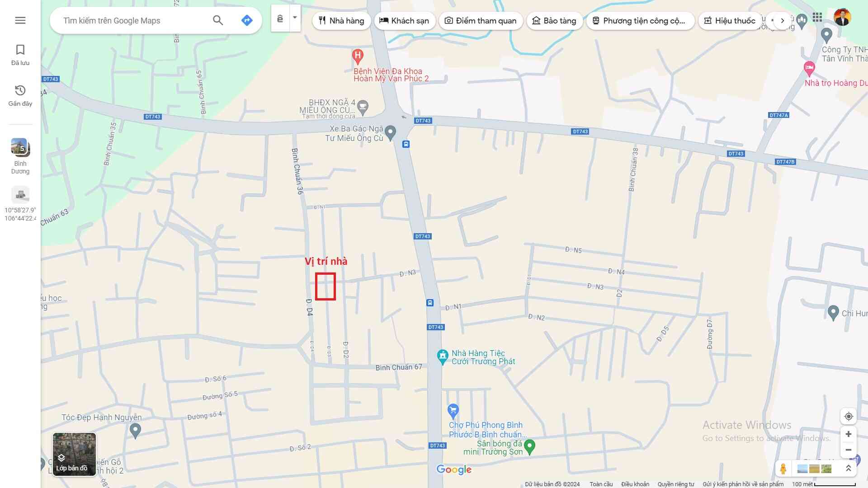This screenshot has height=488, width=868.
Task: Open the Google apps grid
Action: 817,18
